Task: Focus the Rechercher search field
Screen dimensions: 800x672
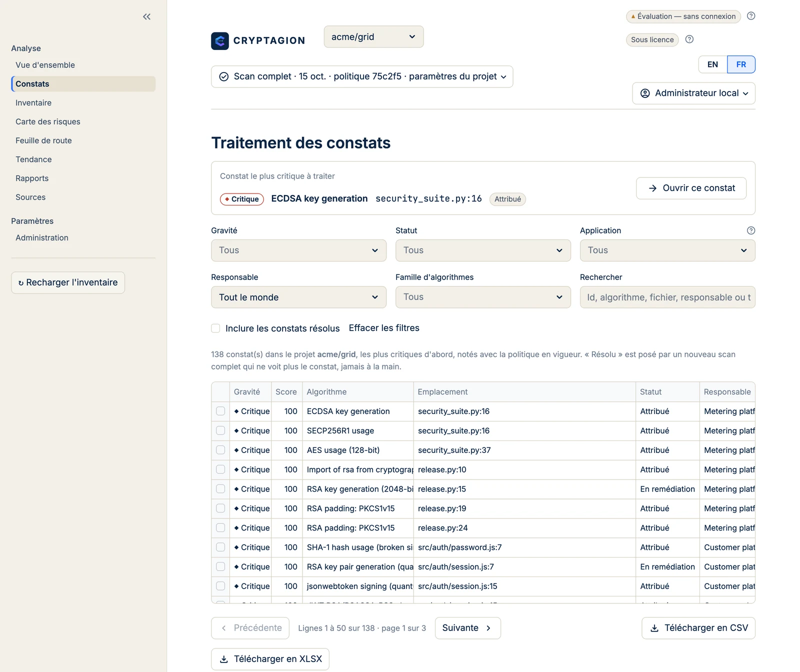Action: (667, 297)
